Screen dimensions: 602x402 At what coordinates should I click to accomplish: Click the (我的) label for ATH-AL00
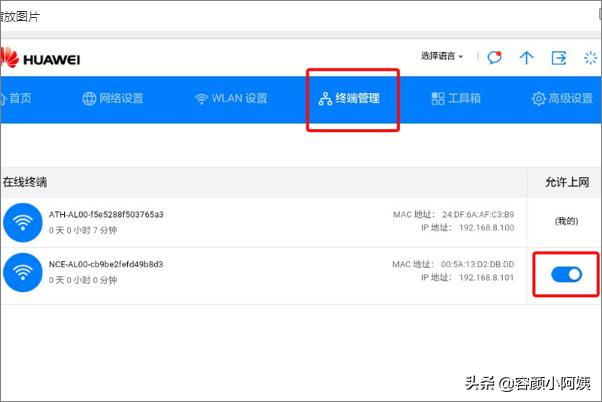coord(566,222)
